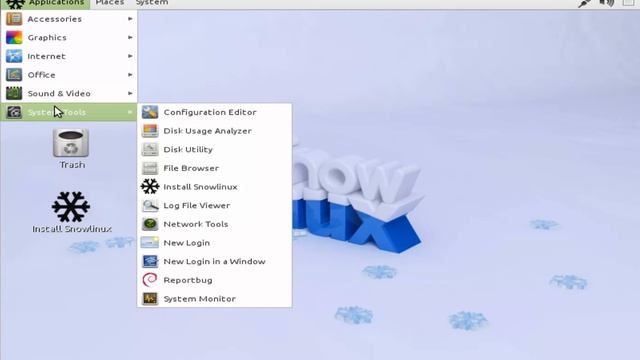Choose Network Tools text entry
This screenshot has height=360, width=640.
(x=196, y=224)
